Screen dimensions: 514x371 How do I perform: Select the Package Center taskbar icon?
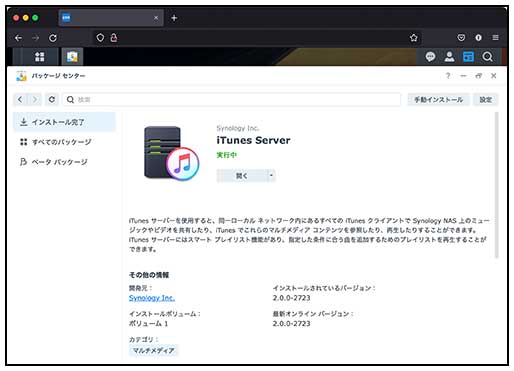click(x=72, y=57)
